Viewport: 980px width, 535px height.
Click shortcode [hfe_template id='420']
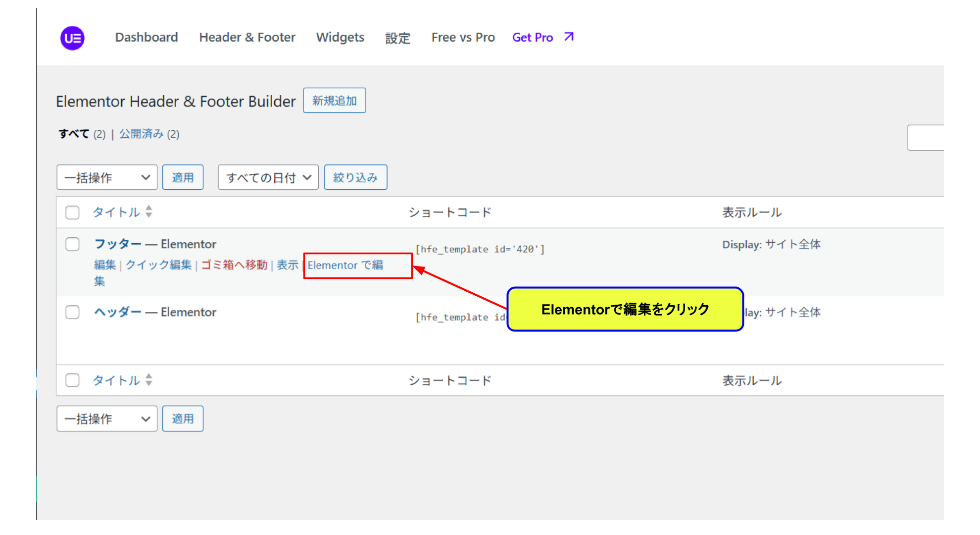(480, 249)
